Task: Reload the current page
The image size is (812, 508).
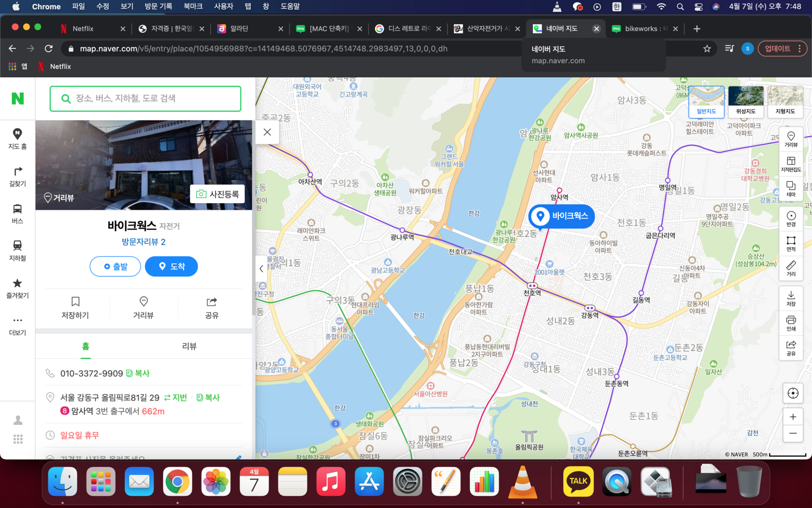Action: coord(48,48)
